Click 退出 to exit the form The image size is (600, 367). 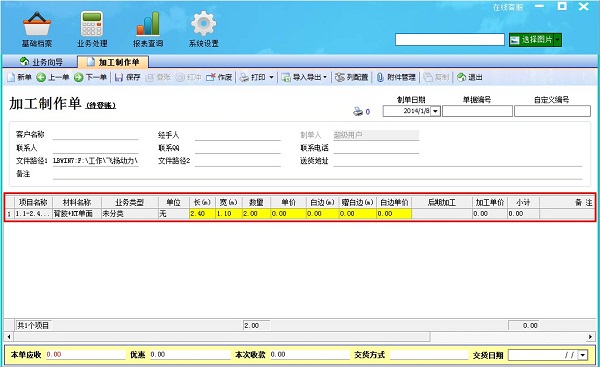pyautogui.click(x=470, y=77)
